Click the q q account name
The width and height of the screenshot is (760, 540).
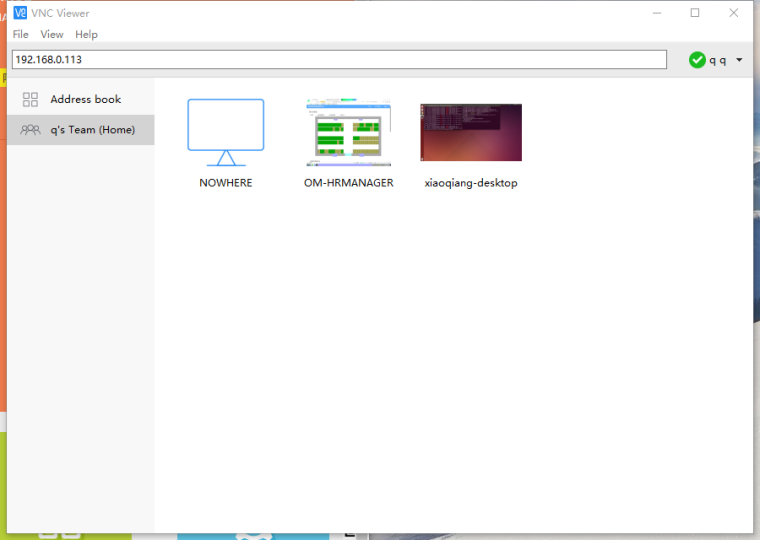point(718,60)
